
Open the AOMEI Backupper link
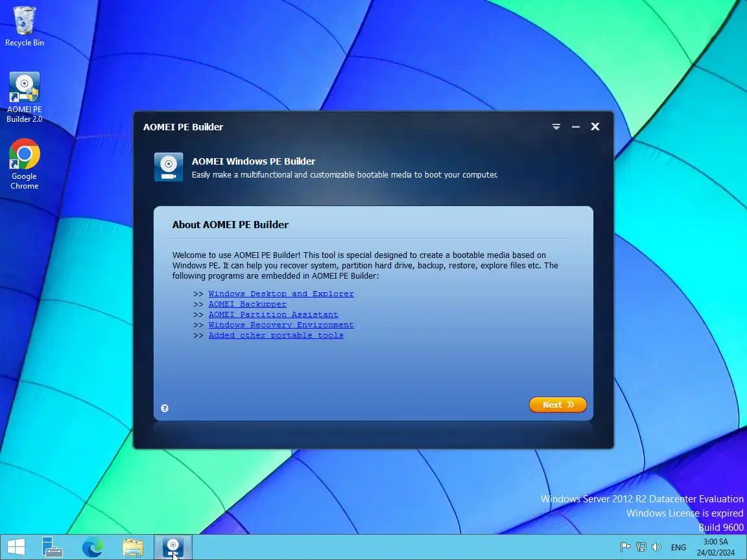pos(247,304)
